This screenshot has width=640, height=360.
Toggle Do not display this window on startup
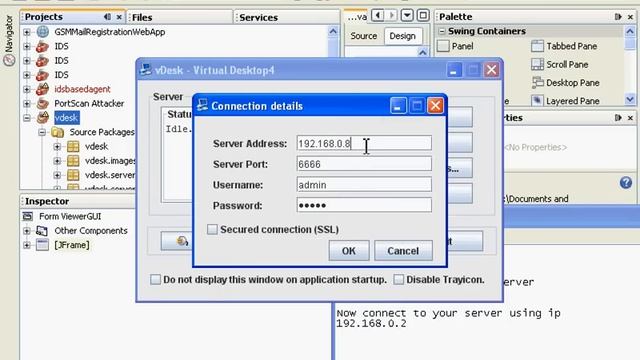click(156, 280)
